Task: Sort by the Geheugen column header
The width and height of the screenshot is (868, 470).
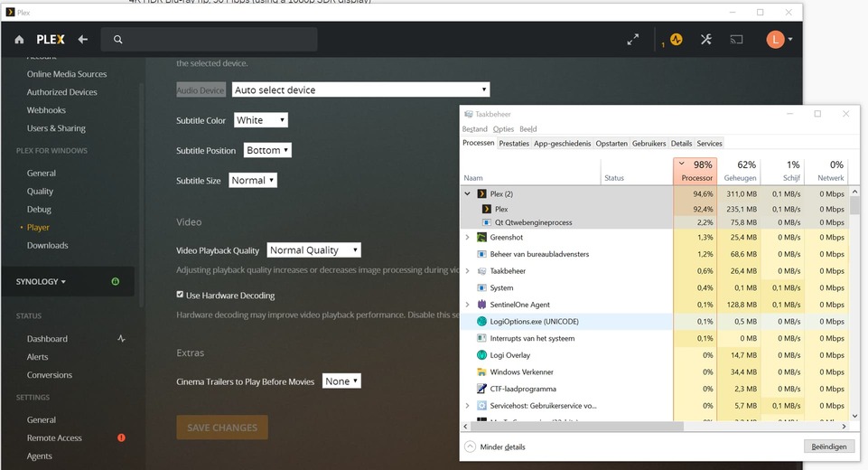Action: pos(739,171)
